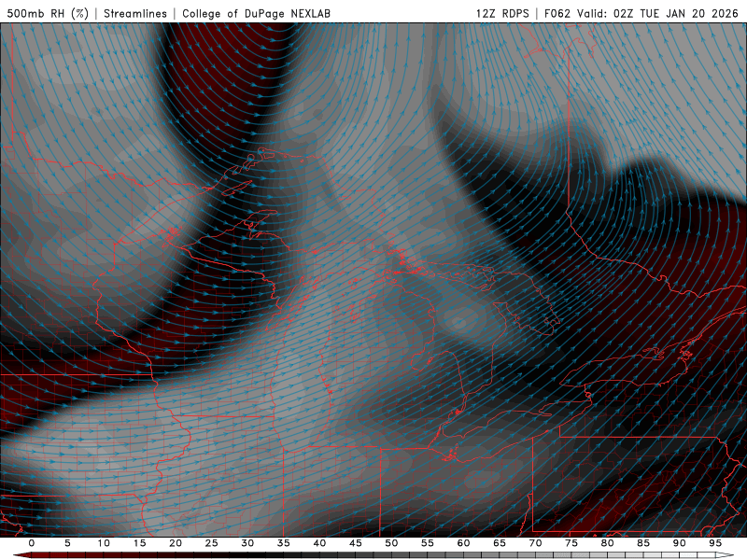Click the colorbar label "5"
747x560 pixels.
(x=67, y=543)
